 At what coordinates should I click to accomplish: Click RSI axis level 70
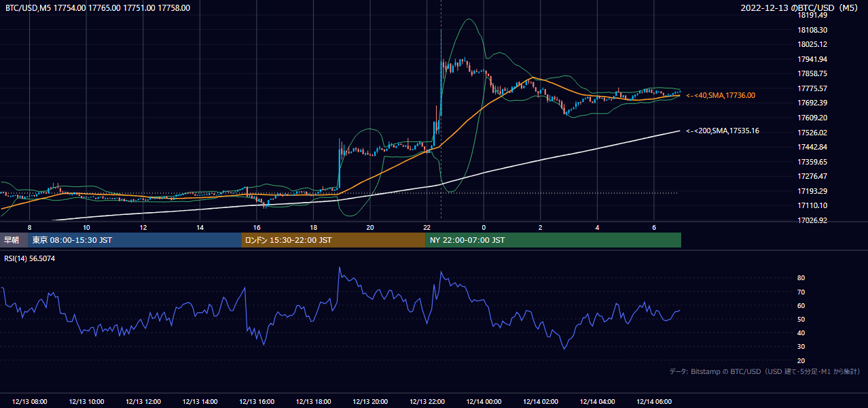(801, 292)
